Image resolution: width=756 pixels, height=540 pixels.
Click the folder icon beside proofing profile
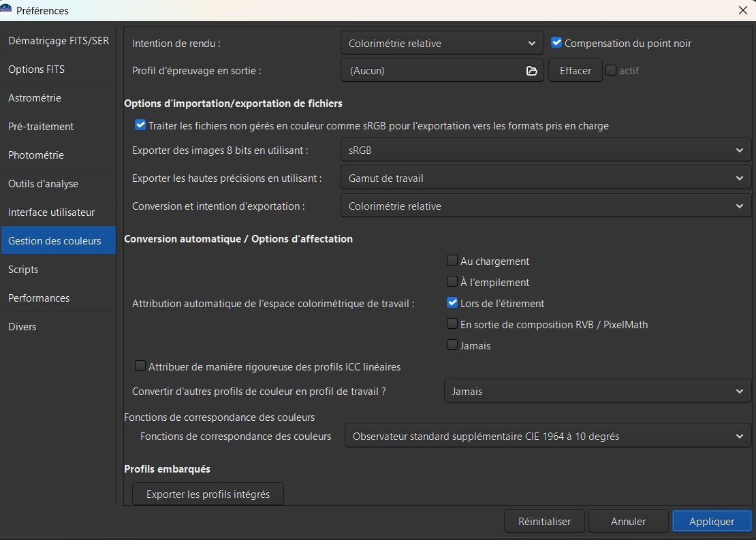click(532, 71)
